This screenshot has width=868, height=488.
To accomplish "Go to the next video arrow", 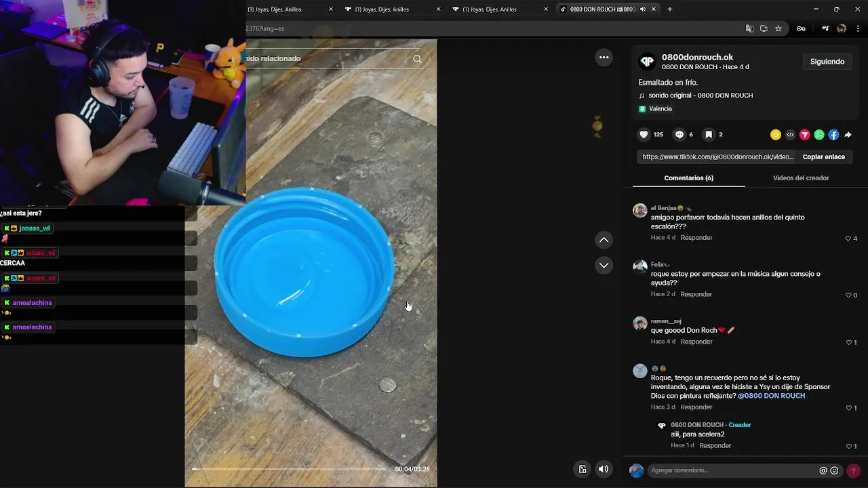I will coord(604,265).
